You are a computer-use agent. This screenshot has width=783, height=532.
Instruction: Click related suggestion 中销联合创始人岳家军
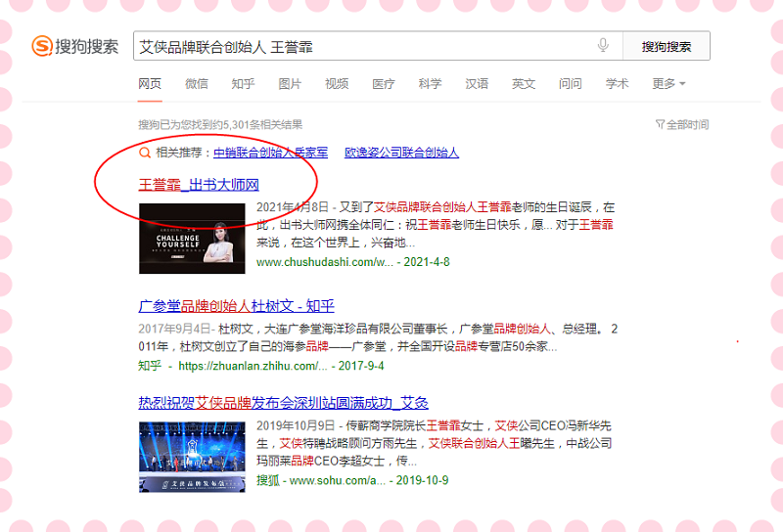270,153
